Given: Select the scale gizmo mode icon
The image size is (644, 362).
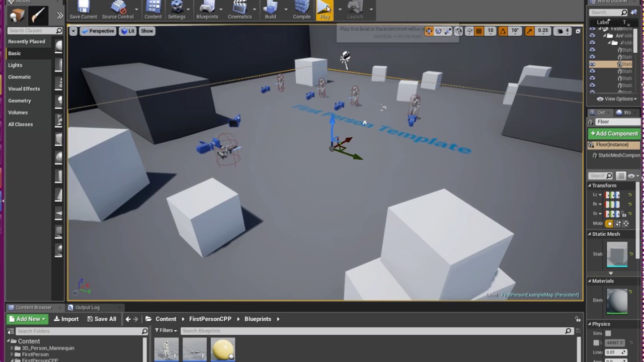Looking at the screenshot, I should coord(448,31).
